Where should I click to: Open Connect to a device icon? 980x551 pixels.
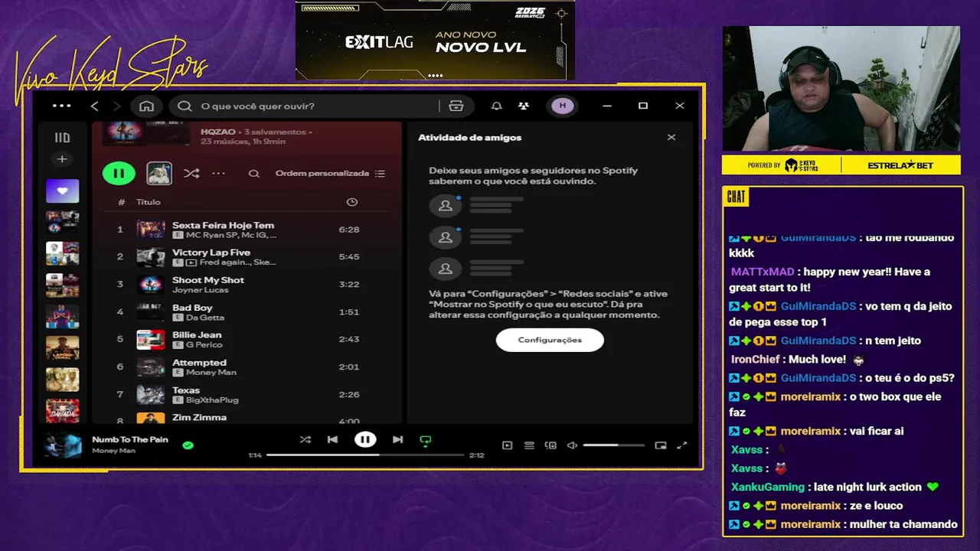point(550,445)
